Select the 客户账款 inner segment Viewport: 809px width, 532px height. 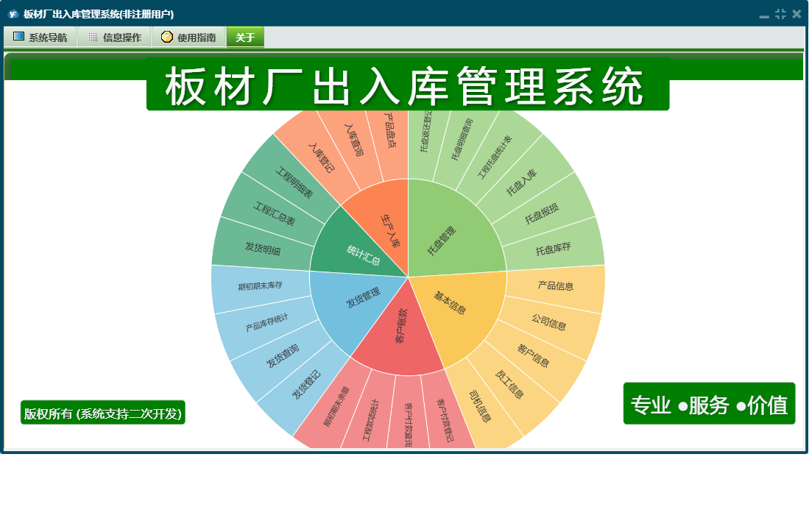pos(401,326)
